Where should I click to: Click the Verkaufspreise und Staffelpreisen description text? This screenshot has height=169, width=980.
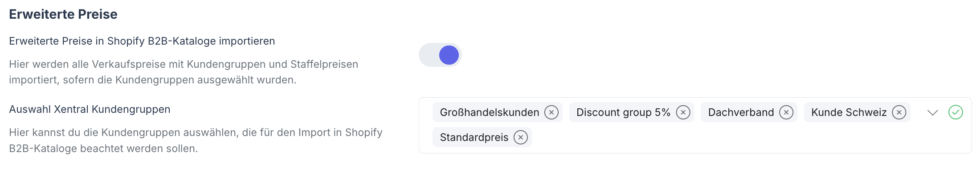tap(184, 72)
